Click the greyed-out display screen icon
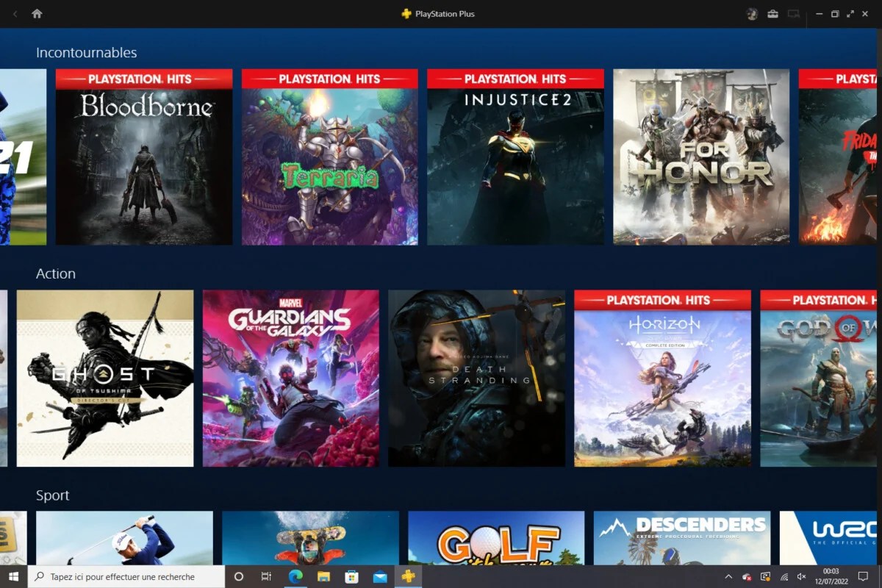This screenshot has height=588, width=882. (793, 13)
